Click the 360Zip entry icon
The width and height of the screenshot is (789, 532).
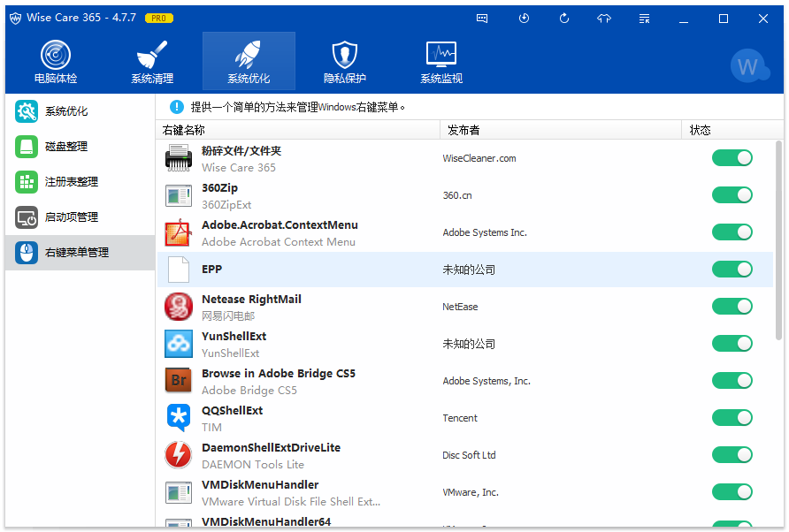click(179, 195)
